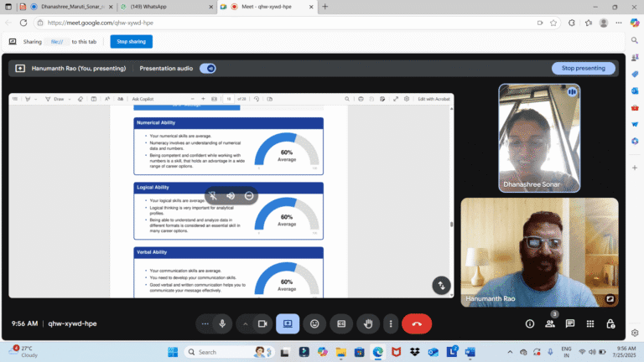Viewport: 644px width, 362px height.
Task: Open the three-dot more options menu
Action: pos(391,323)
